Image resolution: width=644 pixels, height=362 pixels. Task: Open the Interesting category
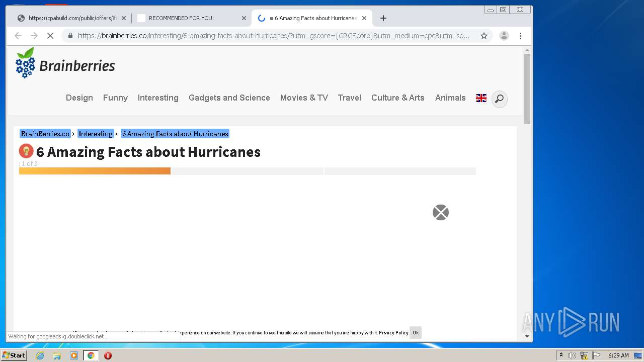[158, 98]
